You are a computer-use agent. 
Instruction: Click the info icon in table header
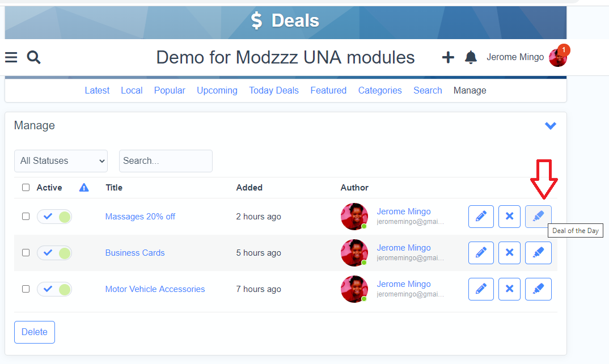pos(84,188)
